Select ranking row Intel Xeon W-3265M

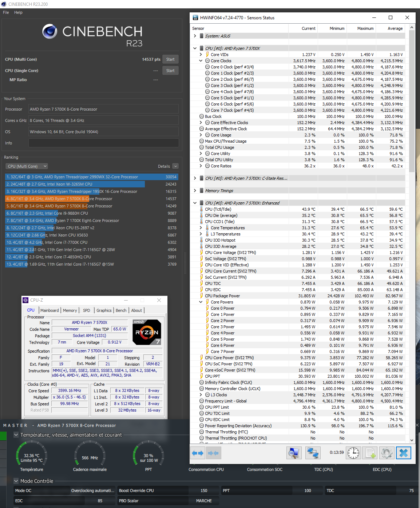point(91,184)
